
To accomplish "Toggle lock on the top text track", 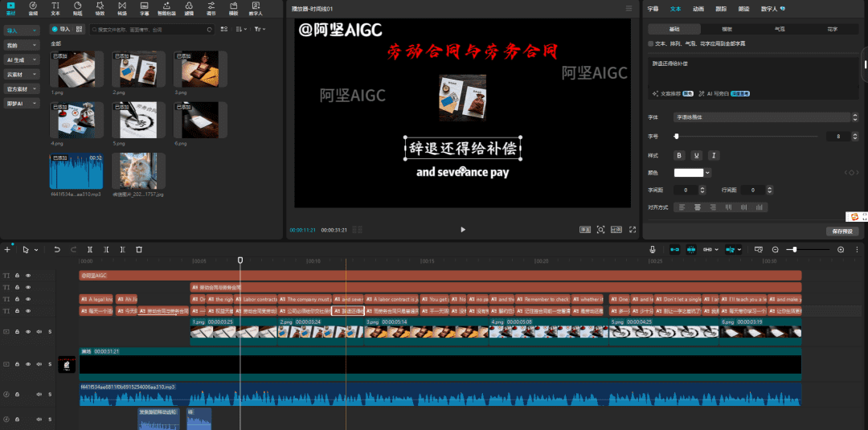I will (17, 276).
